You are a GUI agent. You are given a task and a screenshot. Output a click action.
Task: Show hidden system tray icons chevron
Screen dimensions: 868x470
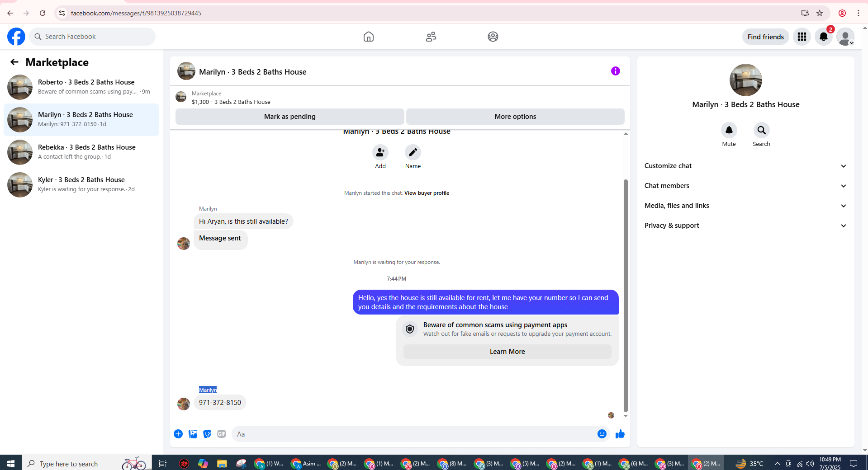pos(778,463)
